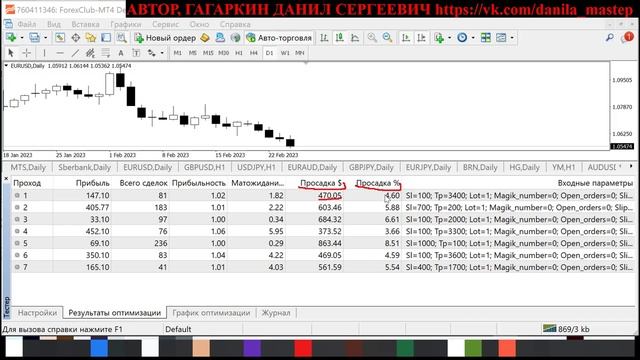Sort by Прибыль column header
Screen dimensions: 640x360
pos(93,183)
